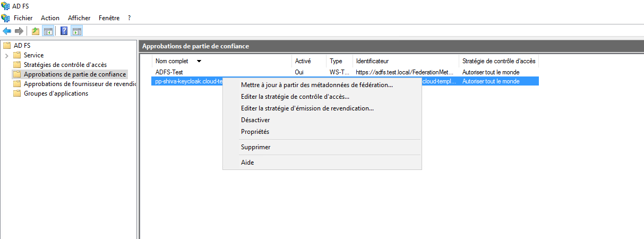The width and height of the screenshot is (644, 239).
Task: Open the Afficher menu
Action: (x=79, y=18)
